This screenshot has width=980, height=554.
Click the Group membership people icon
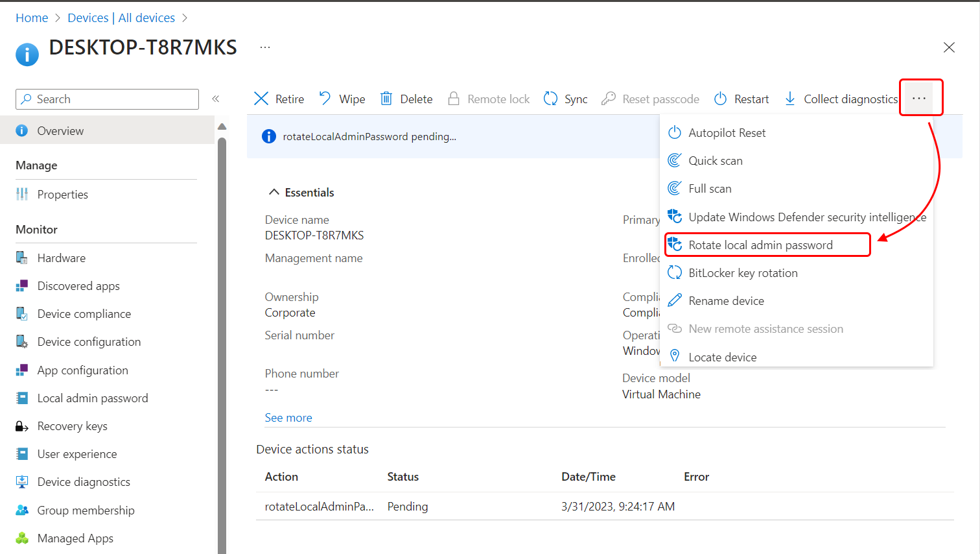(22, 510)
